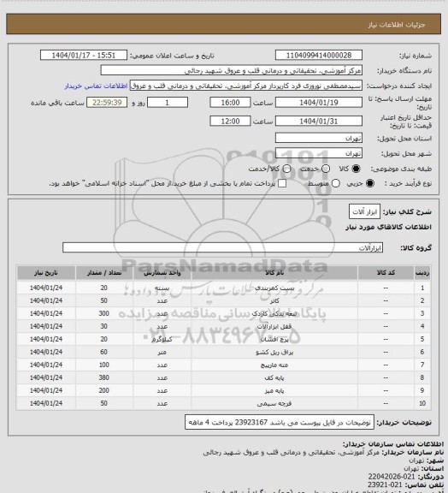
Task: Select the خدمت radio button
Action: (326, 169)
